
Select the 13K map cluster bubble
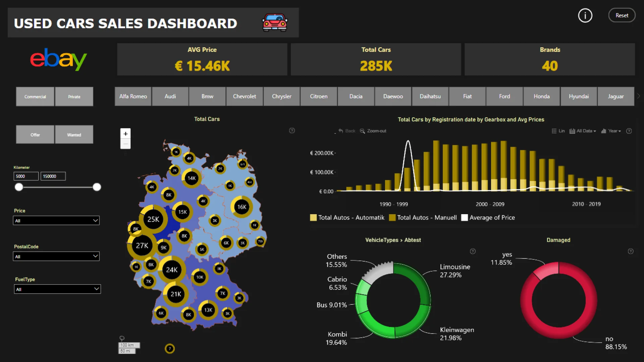[208, 310]
